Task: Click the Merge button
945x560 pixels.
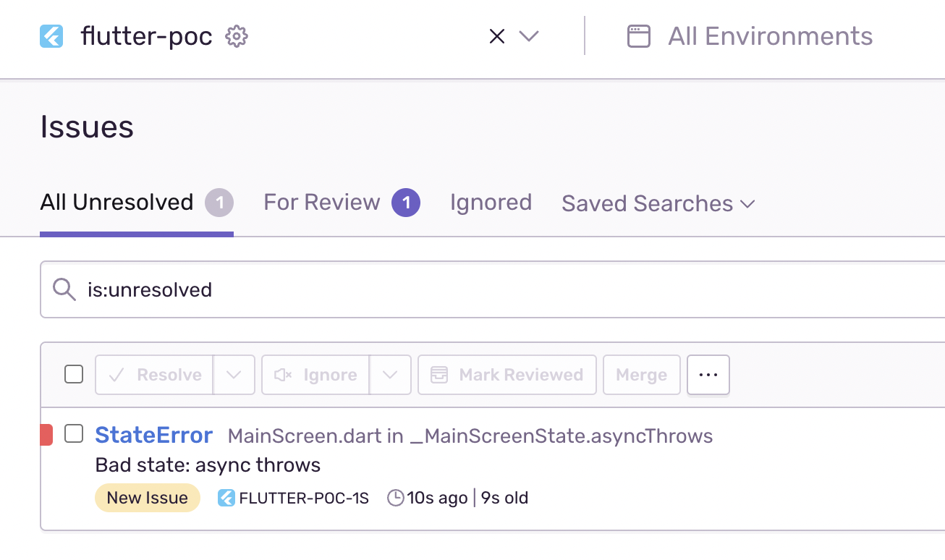Action: click(x=642, y=375)
